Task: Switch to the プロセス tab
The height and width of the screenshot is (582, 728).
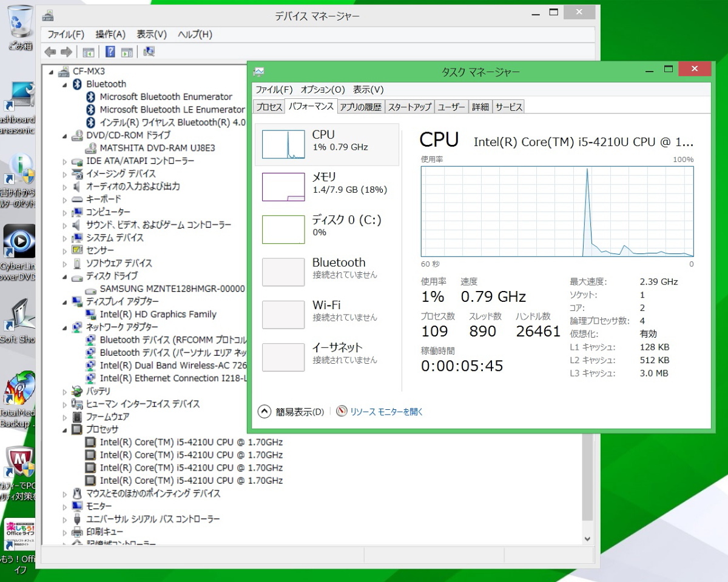Action: point(269,107)
